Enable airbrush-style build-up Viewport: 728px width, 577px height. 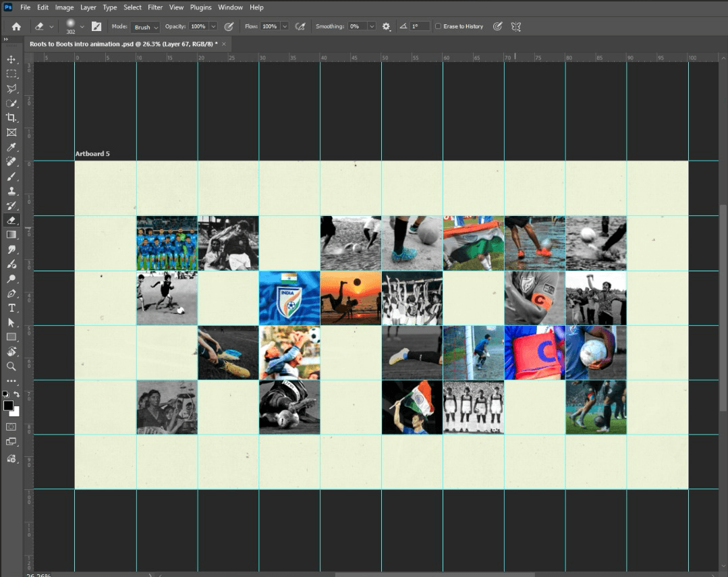(300, 26)
